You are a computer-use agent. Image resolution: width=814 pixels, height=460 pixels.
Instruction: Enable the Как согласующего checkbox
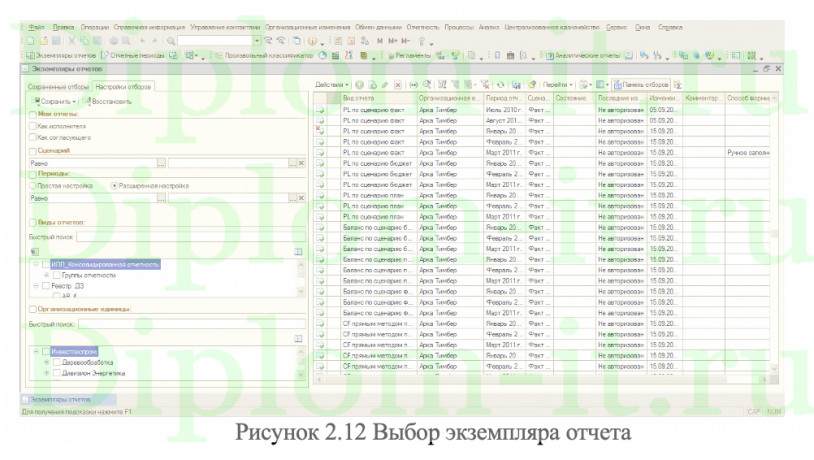click(x=33, y=137)
